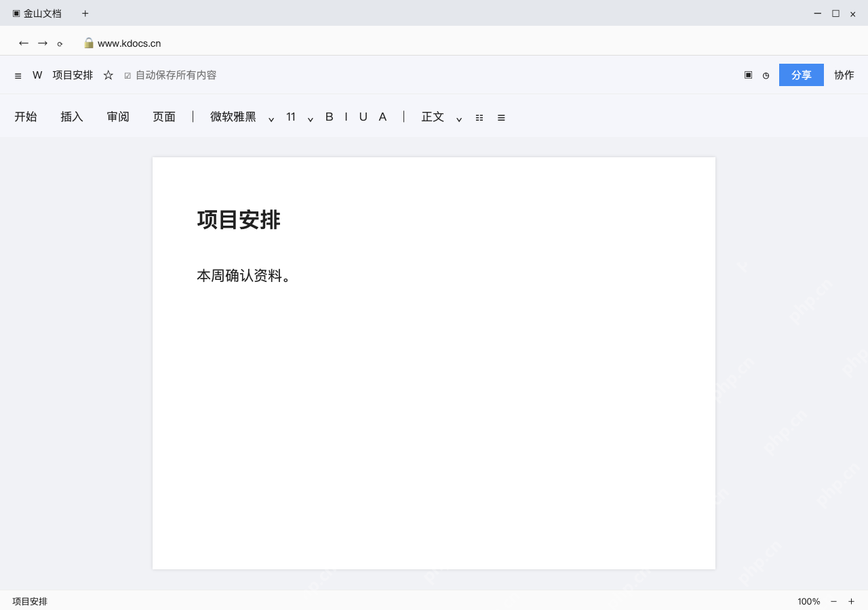
Task: Click the document title 项目安排 in header
Action: point(73,75)
